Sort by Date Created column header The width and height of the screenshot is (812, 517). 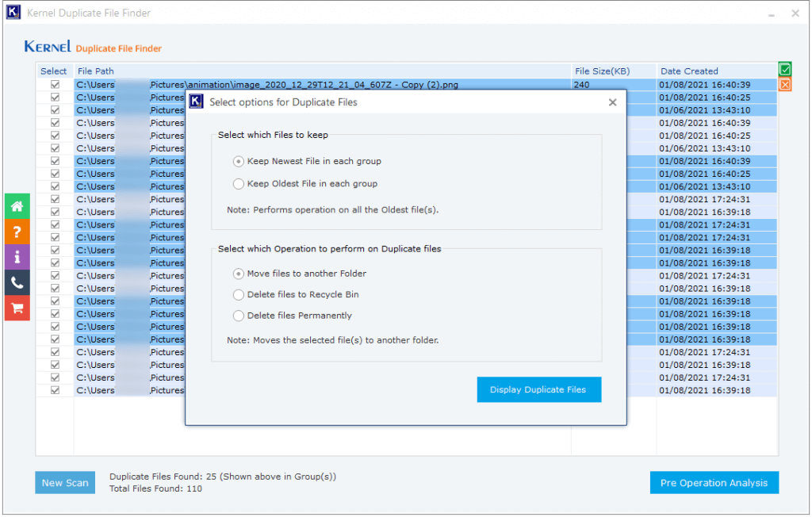pos(689,71)
